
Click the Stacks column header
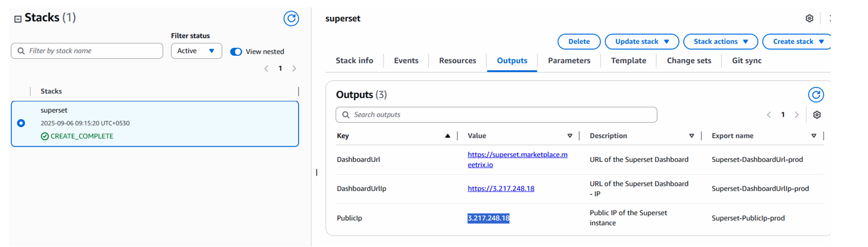click(51, 91)
